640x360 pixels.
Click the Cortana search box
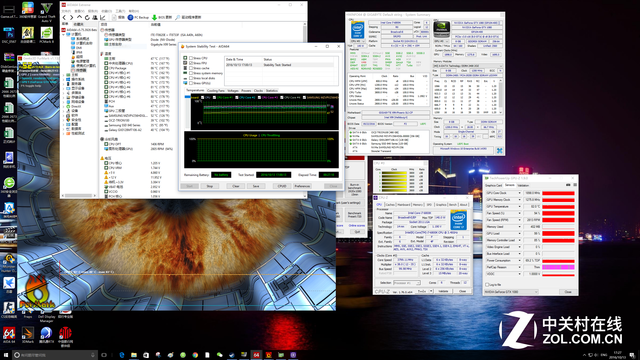pos(54,355)
